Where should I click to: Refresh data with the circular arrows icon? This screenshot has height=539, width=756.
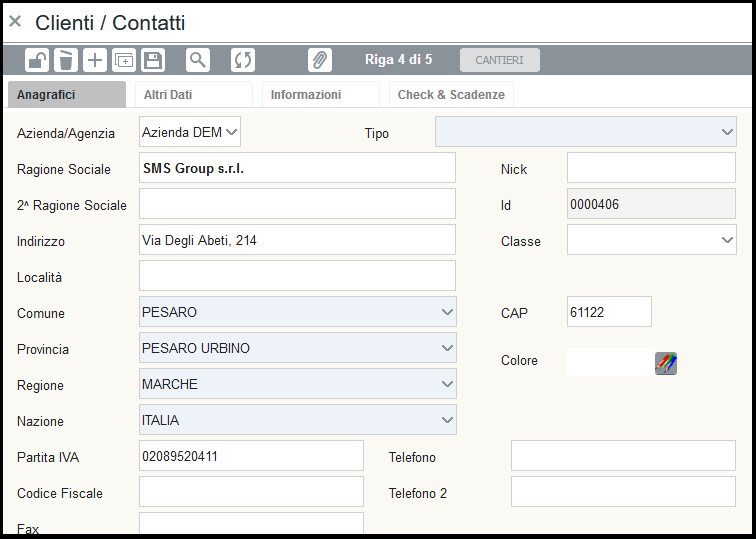tap(243, 60)
